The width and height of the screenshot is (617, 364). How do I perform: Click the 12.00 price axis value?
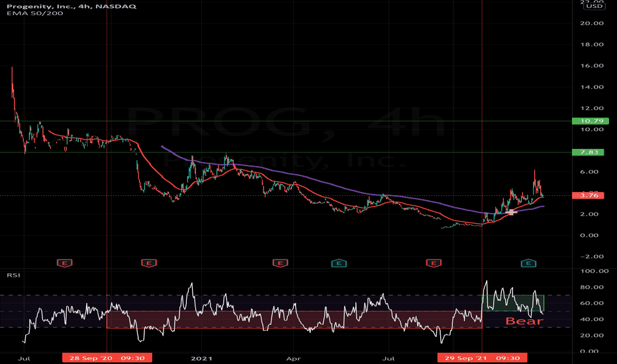[x=592, y=109]
